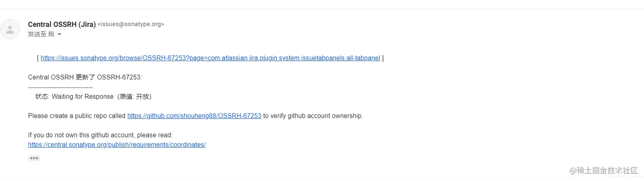
Task: Click the dashed separator line
Action: tap(60, 87)
